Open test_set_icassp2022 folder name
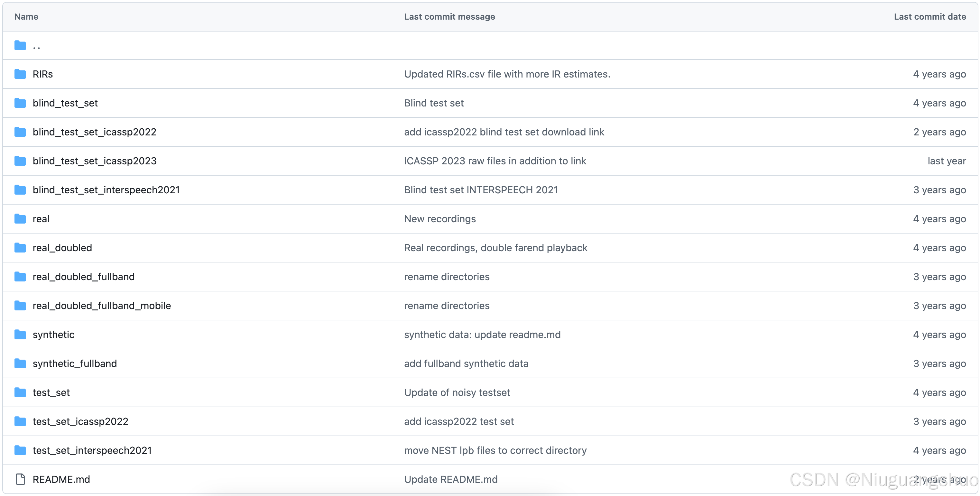This screenshot has height=496, width=980. click(x=80, y=421)
